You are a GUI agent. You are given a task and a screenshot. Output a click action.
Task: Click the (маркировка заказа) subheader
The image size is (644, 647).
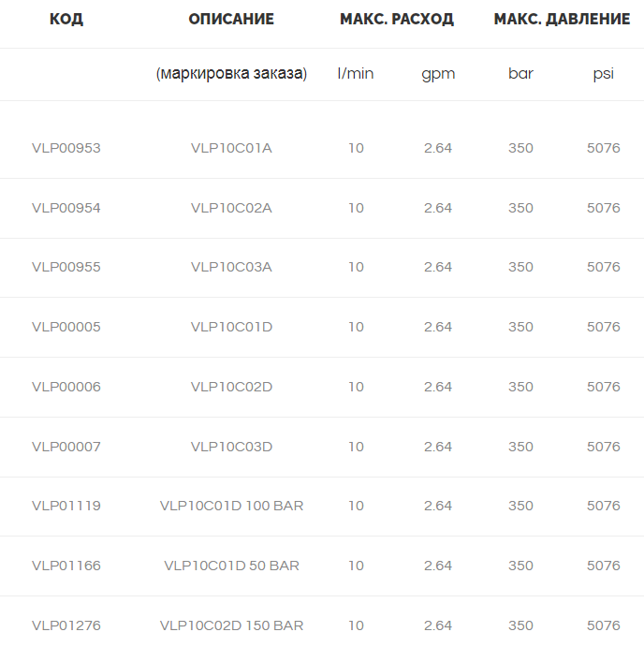231,73
